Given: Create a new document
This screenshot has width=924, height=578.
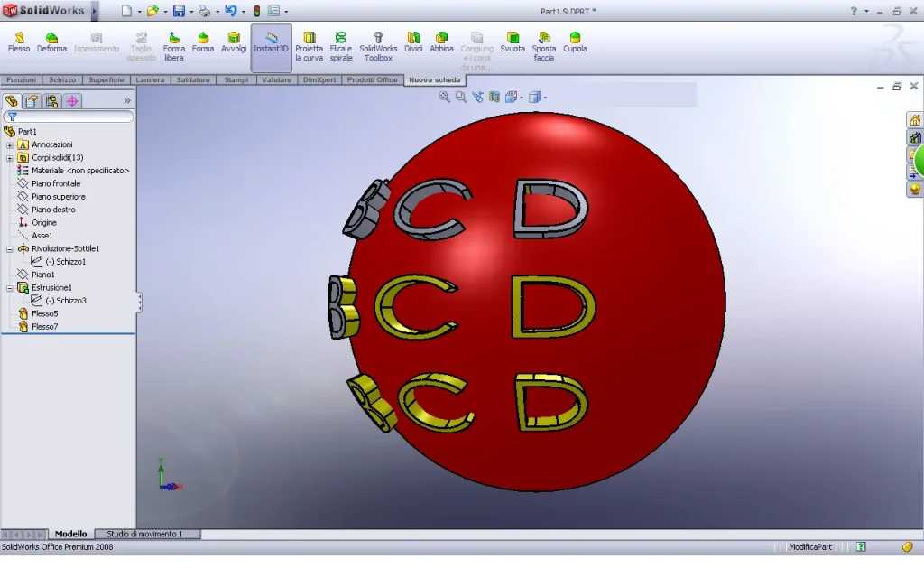Looking at the screenshot, I should pyautogui.click(x=126, y=11).
